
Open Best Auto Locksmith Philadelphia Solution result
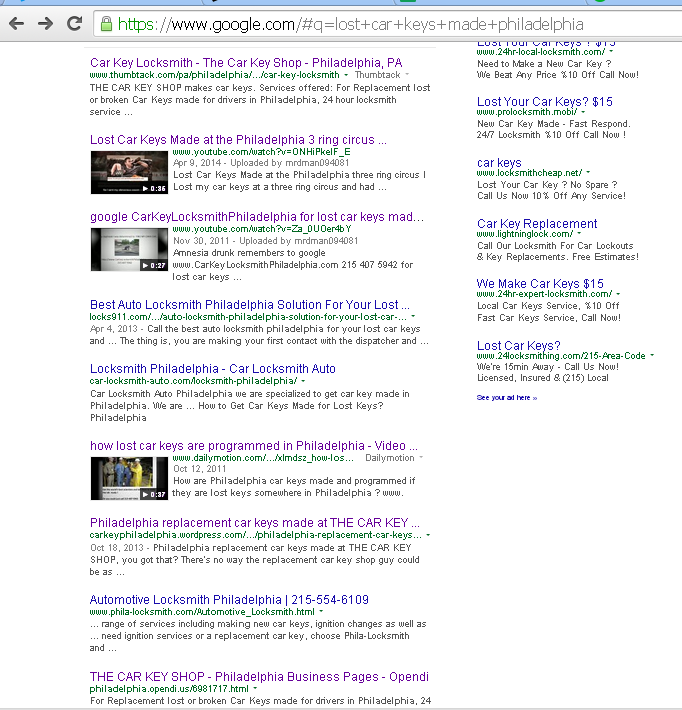pyautogui.click(x=250, y=304)
